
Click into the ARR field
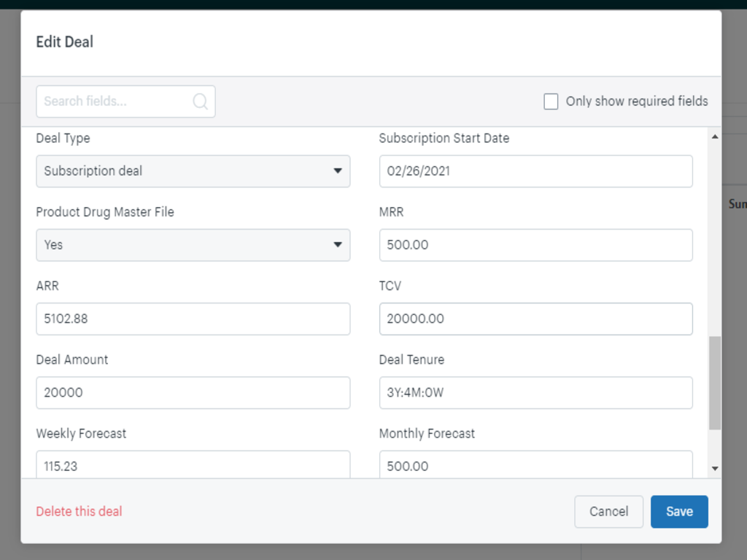[x=193, y=319]
